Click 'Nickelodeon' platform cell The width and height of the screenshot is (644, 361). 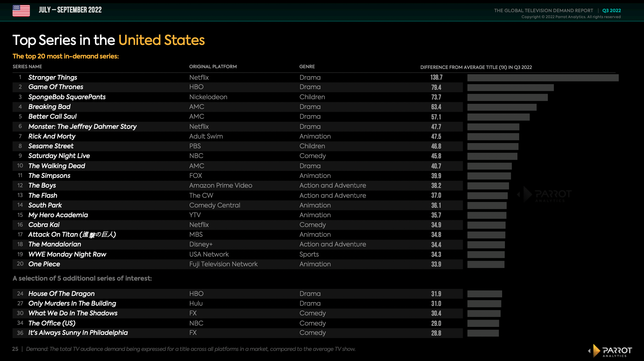208,97
